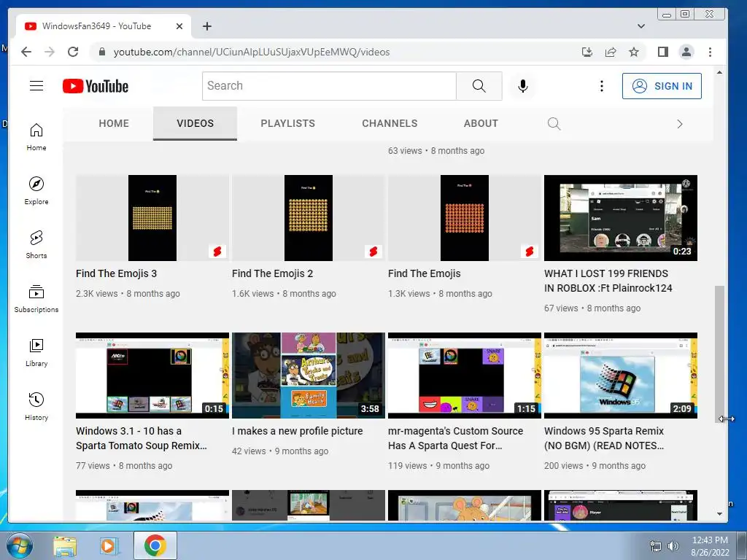Open the YouTube hamburger guide menu
This screenshot has height=560, width=747.
coord(36,86)
